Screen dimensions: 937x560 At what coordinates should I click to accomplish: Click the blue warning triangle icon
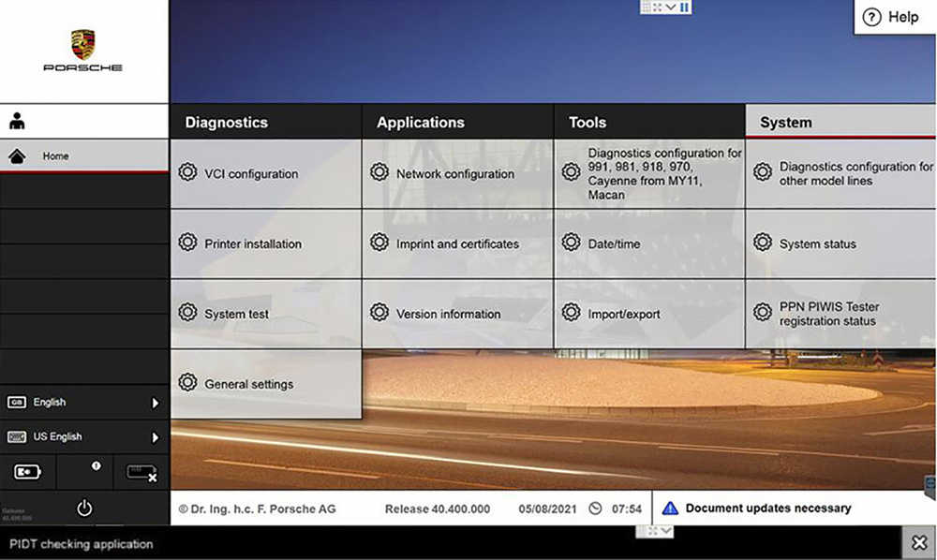[671, 508]
